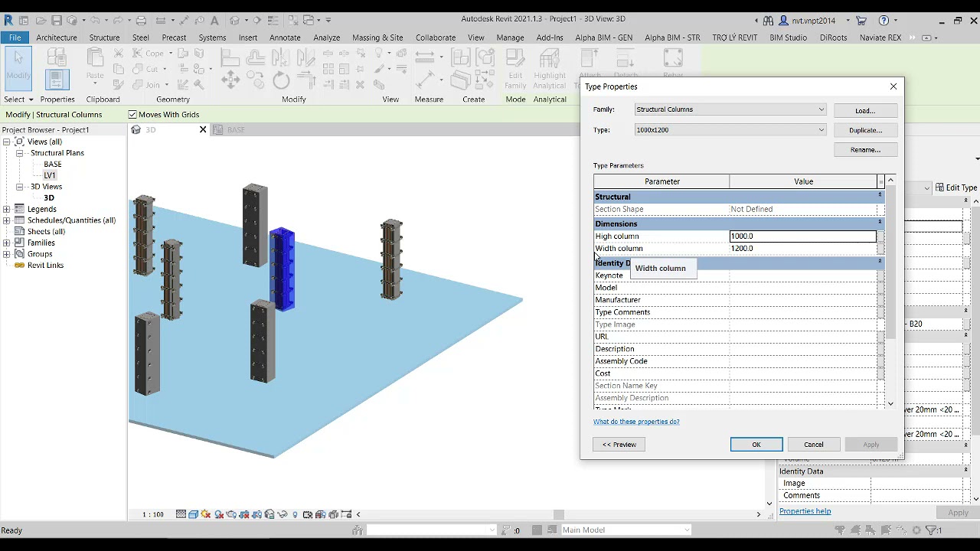Open the File menu tab

pos(15,37)
